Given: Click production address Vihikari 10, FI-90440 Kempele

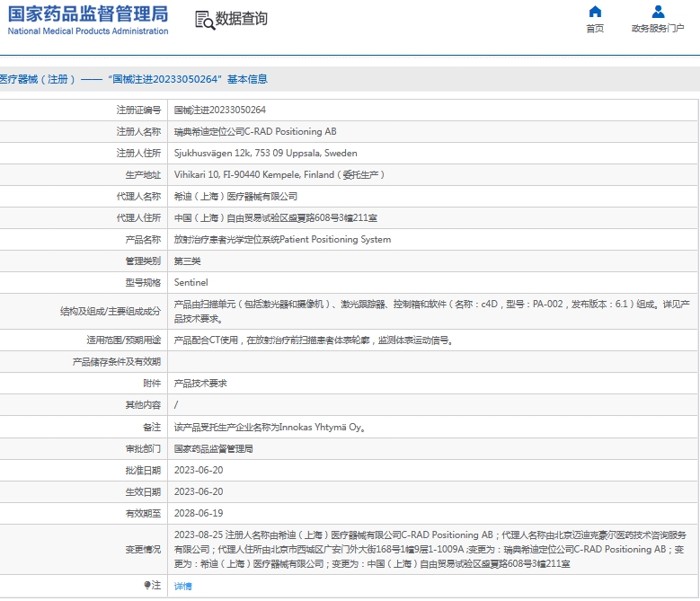Looking at the screenshot, I should (x=279, y=174).
